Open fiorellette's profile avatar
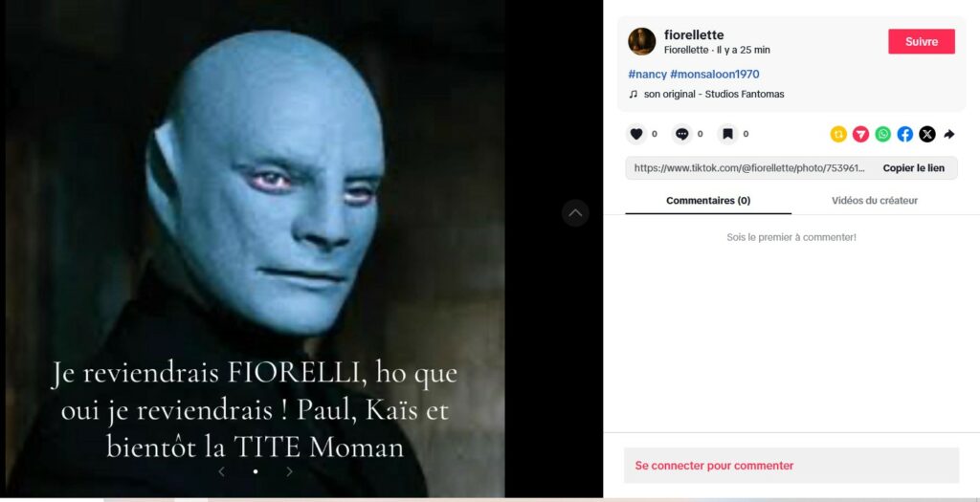 [642, 41]
